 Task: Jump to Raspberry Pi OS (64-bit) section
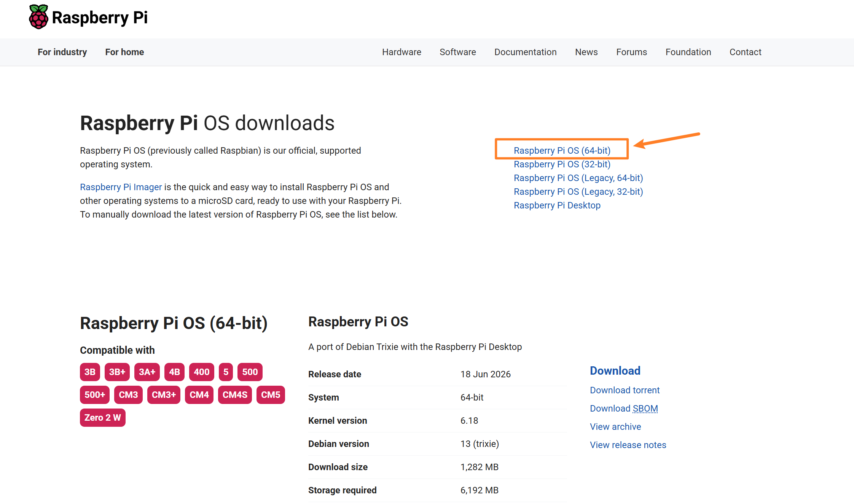(x=562, y=151)
